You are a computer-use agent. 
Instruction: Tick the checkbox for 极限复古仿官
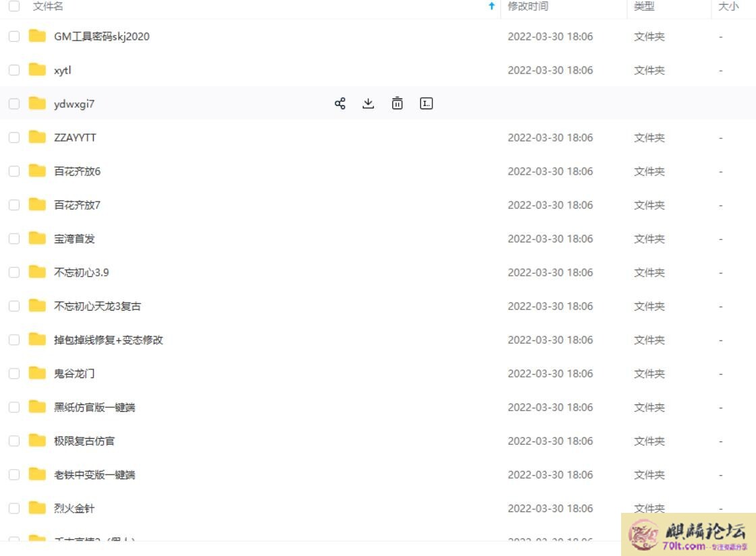tap(14, 441)
